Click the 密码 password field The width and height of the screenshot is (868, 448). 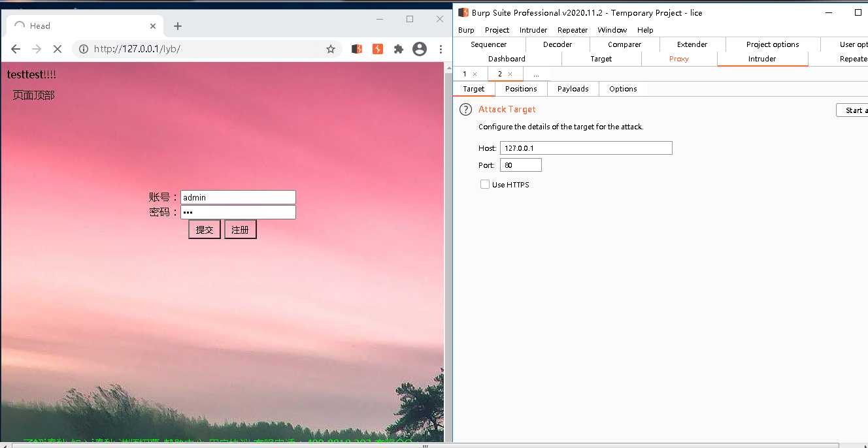(x=238, y=212)
